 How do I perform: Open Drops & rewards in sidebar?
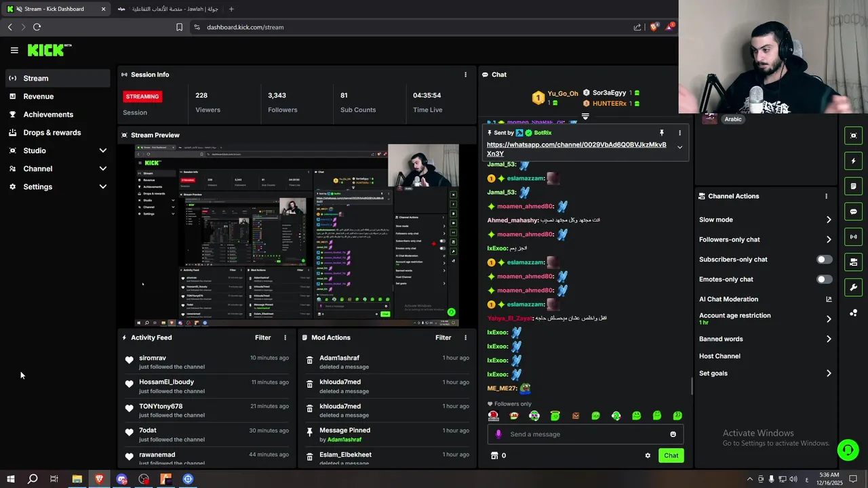click(x=58, y=133)
